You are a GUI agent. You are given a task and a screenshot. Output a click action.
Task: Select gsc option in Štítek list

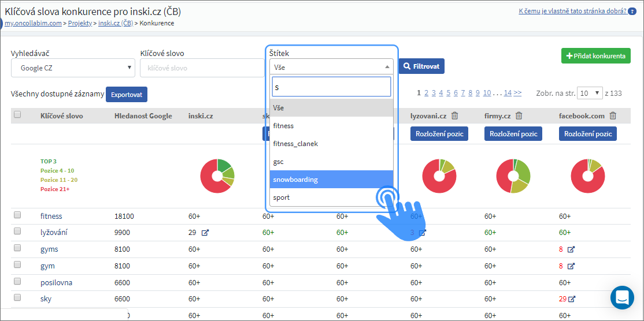pyautogui.click(x=331, y=162)
